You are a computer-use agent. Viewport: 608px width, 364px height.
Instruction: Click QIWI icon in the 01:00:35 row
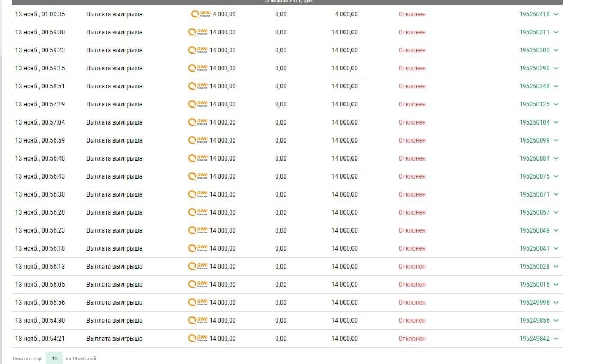point(200,14)
